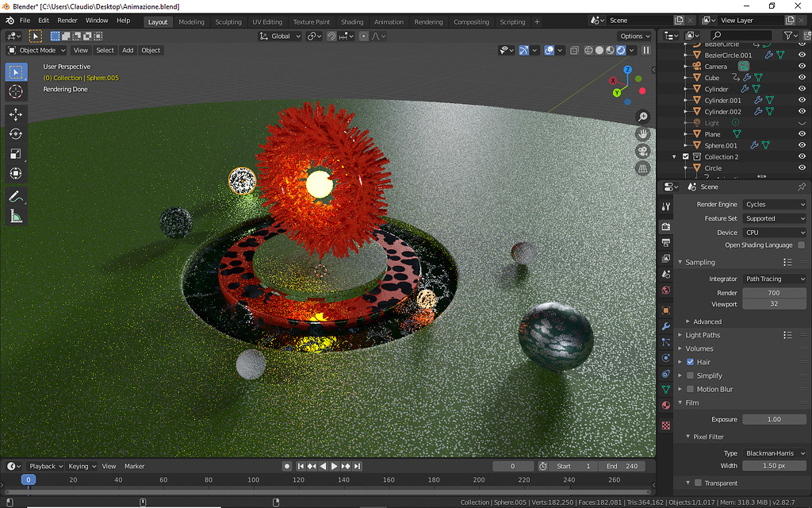Click the pan hand viewport icon
The width and height of the screenshot is (812, 508).
point(642,133)
